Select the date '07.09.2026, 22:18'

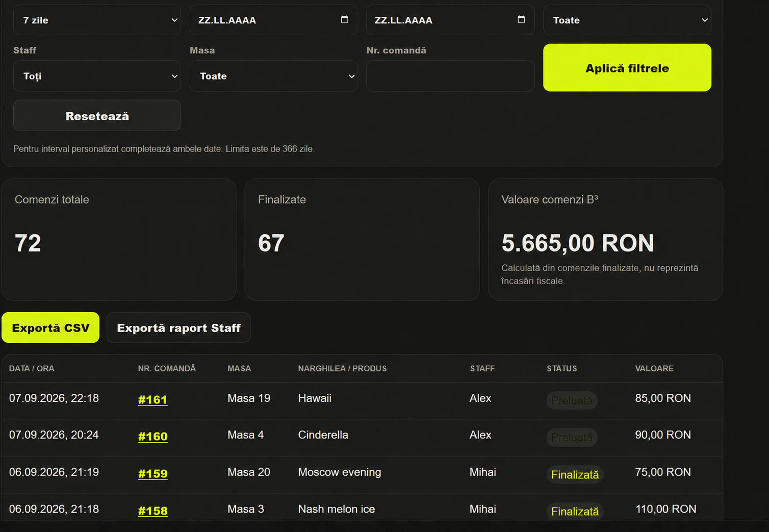(x=54, y=398)
